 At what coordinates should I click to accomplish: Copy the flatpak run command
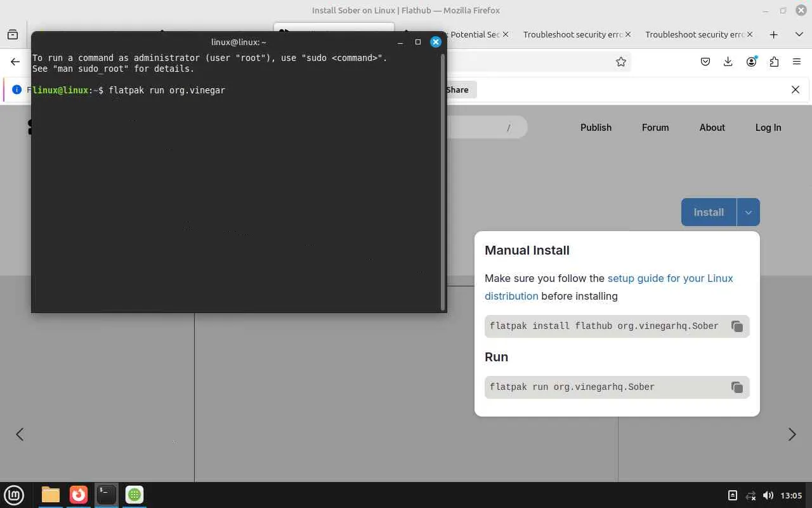[x=737, y=387]
